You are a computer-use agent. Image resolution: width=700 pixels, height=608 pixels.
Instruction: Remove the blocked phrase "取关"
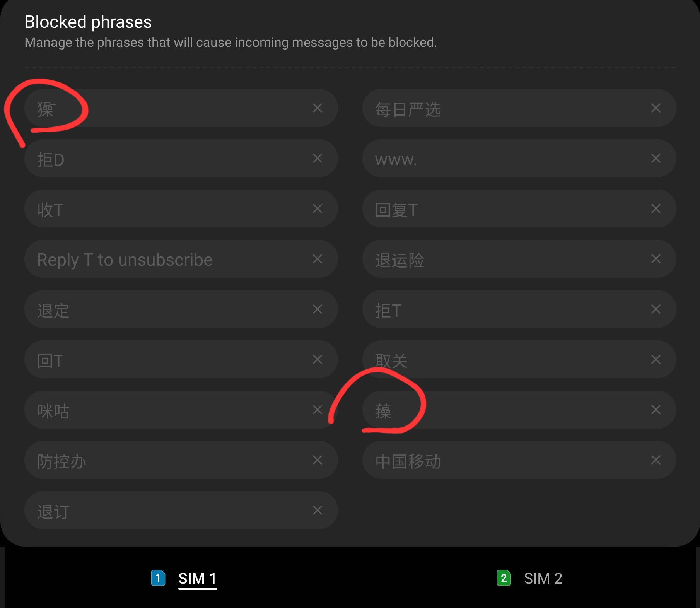pyautogui.click(x=656, y=360)
